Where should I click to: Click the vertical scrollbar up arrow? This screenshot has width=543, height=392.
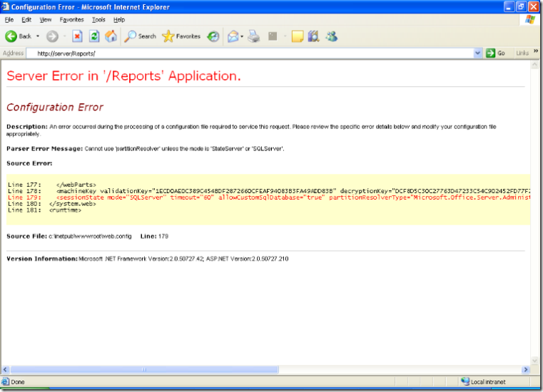[x=534, y=64]
